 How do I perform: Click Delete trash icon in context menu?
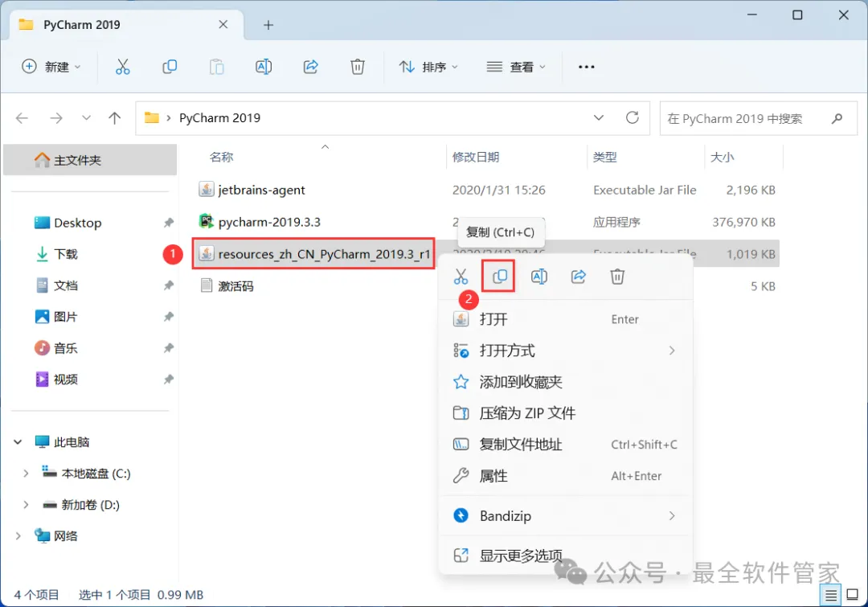coord(617,277)
